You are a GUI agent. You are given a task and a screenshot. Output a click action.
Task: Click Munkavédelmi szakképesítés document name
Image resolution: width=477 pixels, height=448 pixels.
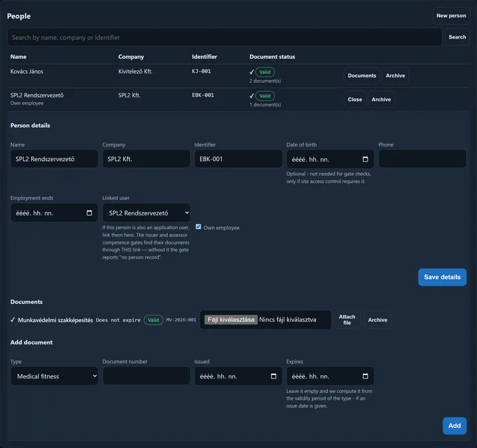tap(56, 320)
